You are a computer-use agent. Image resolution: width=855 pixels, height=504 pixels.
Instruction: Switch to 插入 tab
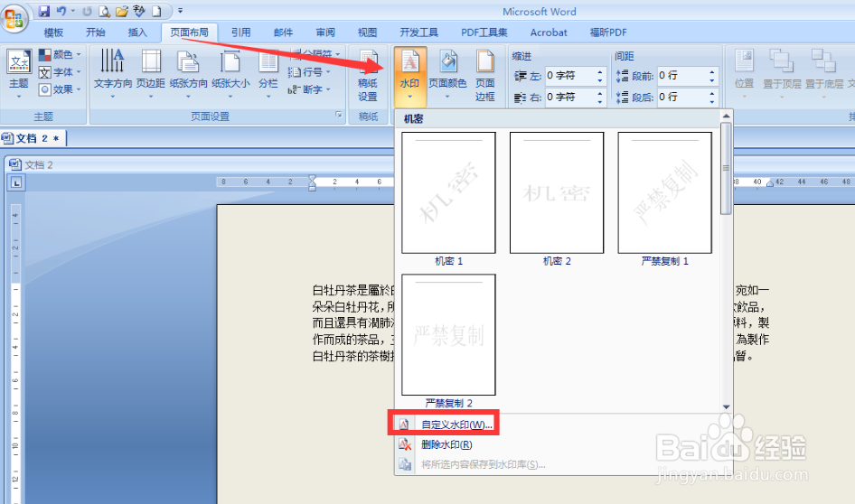click(137, 33)
